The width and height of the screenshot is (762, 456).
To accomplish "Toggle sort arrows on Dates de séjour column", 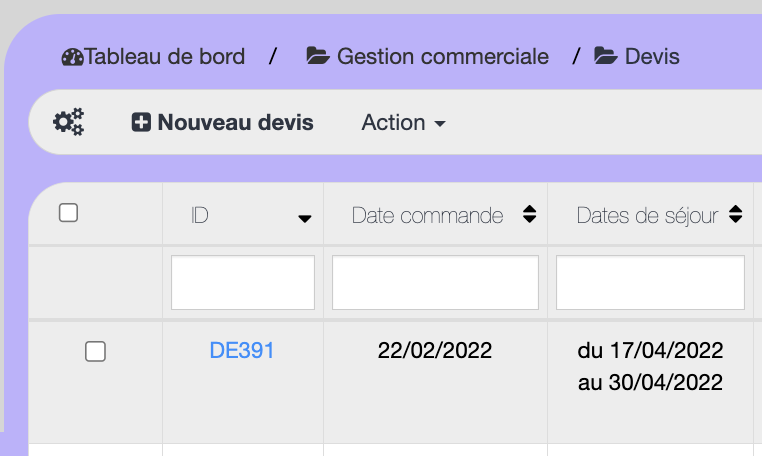I will pos(735,215).
